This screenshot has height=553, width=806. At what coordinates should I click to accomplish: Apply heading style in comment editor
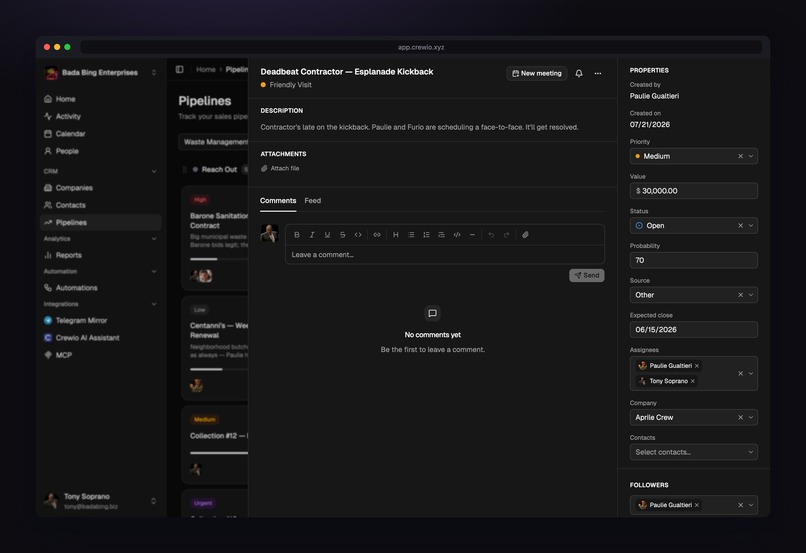click(x=396, y=235)
